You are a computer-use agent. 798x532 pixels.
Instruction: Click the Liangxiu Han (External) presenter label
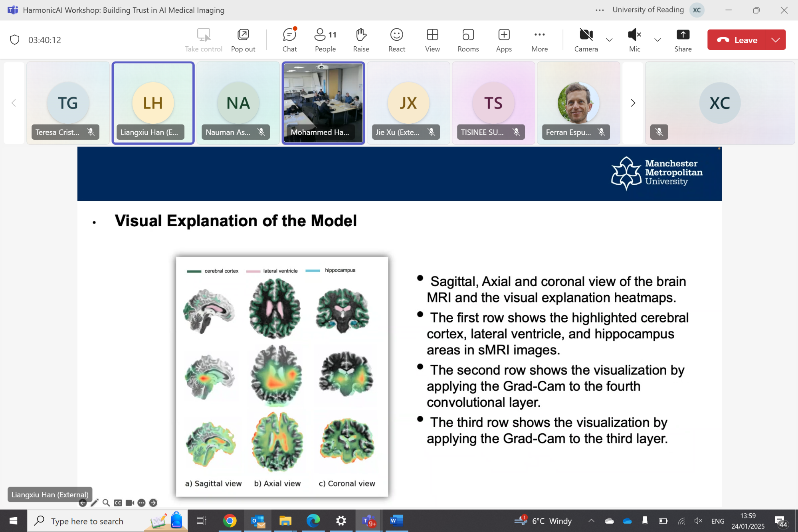pyautogui.click(x=50, y=494)
